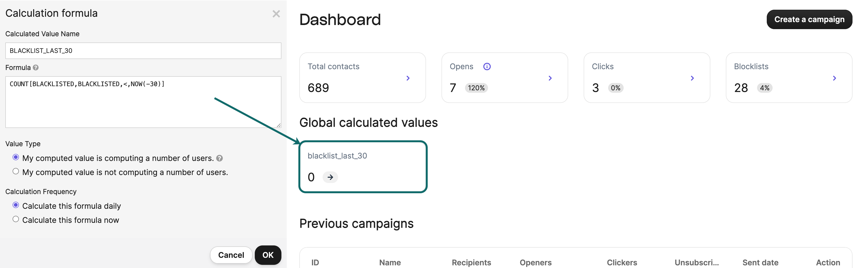868x268 pixels.
Task: Click help icon beside number of users option
Action: [219, 158]
